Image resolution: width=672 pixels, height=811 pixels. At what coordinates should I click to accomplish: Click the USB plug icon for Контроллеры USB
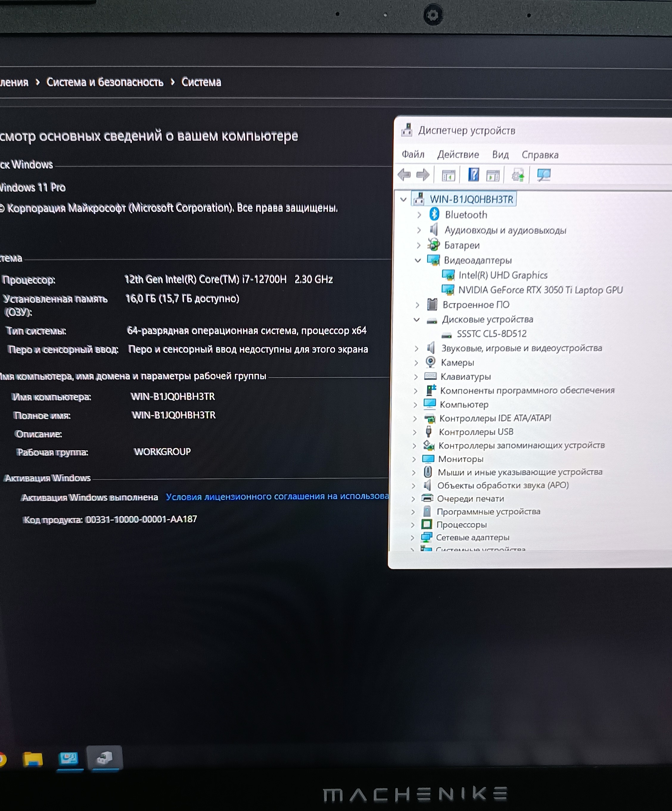coord(428,431)
